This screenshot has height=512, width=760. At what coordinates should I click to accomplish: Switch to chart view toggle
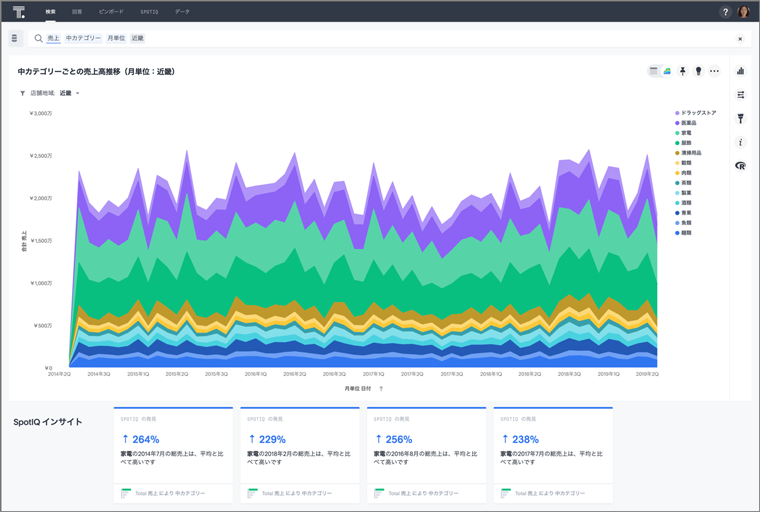pos(667,71)
